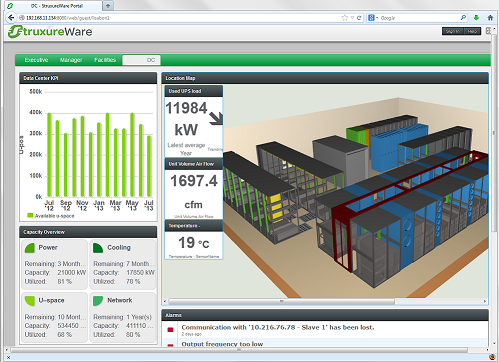This screenshot has height=362, width=499.
Task: Click the 1697.4 cfm value
Action: [x=194, y=192]
